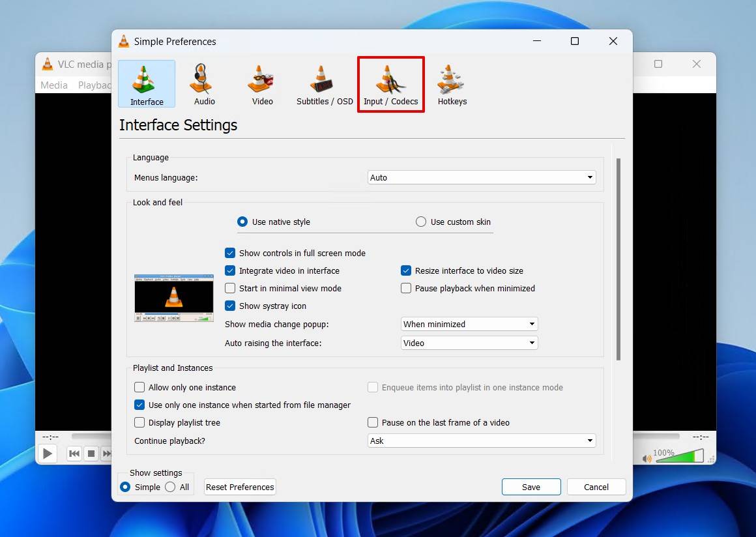Image resolution: width=756 pixels, height=537 pixels.
Task: Close the Simple Preferences dialog
Action: (x=613, y=42)
